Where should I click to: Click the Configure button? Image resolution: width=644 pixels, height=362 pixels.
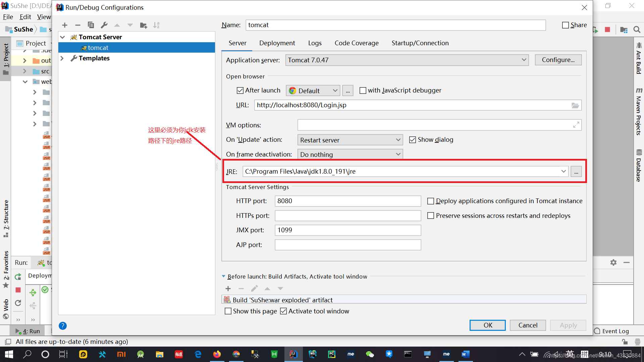[x=558, y=60]
